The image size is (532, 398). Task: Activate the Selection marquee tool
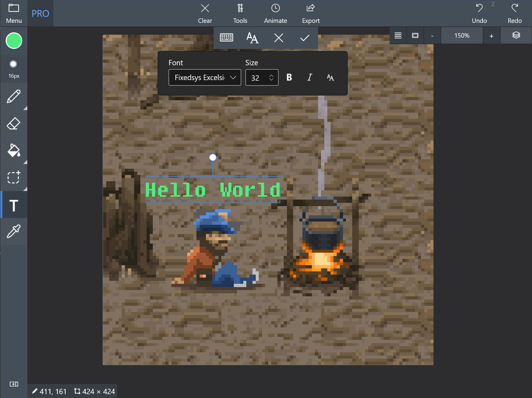[14, 177]
